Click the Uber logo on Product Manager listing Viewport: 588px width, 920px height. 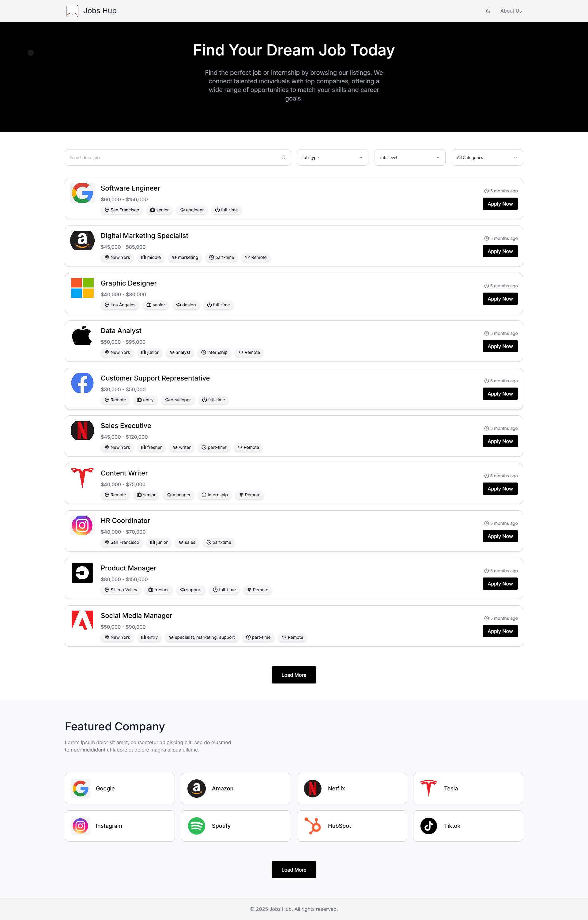click(x=82, y=573)
